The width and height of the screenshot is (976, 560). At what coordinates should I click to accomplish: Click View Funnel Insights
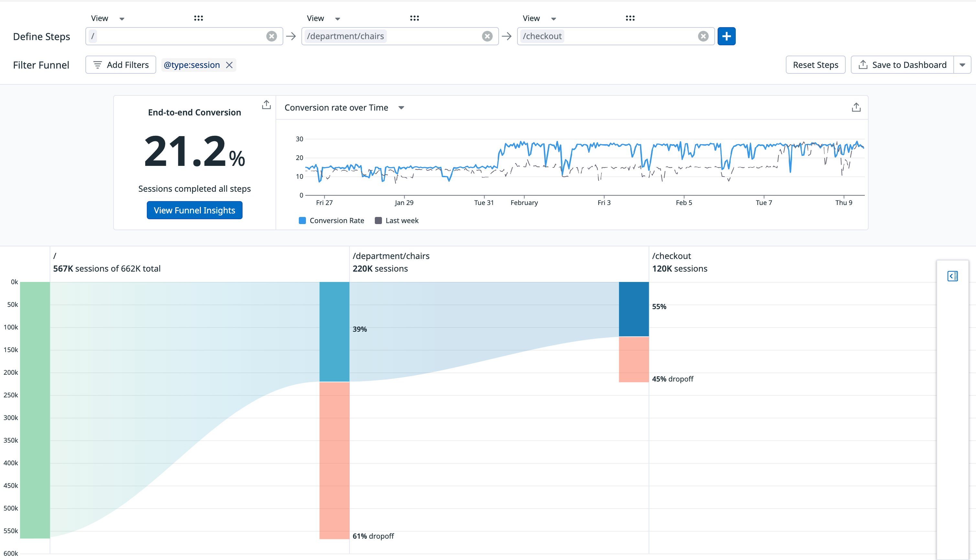click(194, 210)
